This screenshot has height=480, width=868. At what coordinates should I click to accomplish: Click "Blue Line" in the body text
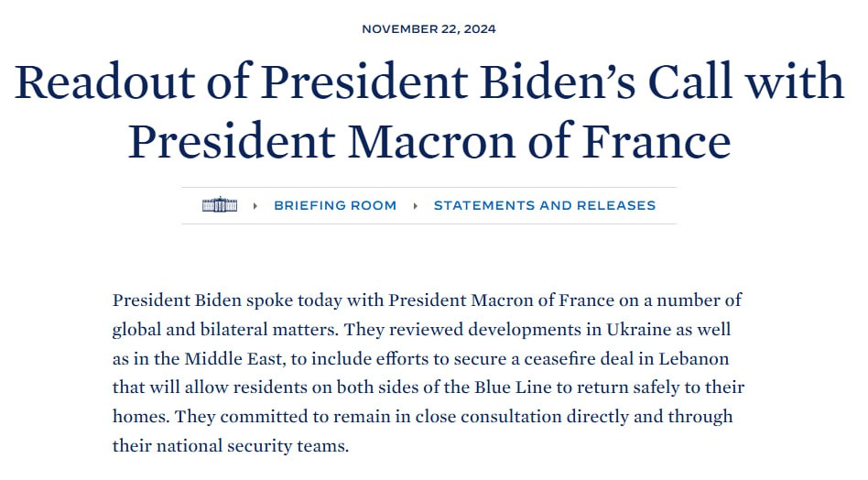pos(497,387)
